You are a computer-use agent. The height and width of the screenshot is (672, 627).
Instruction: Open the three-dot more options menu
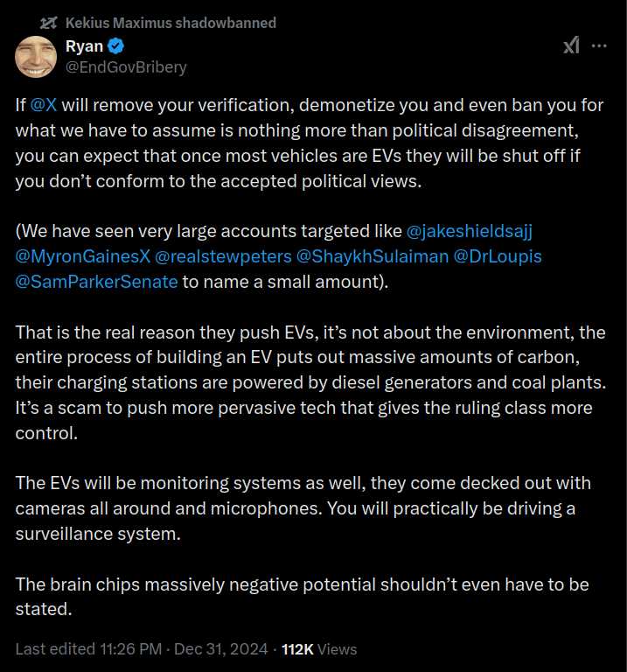[x=599, y=45]
